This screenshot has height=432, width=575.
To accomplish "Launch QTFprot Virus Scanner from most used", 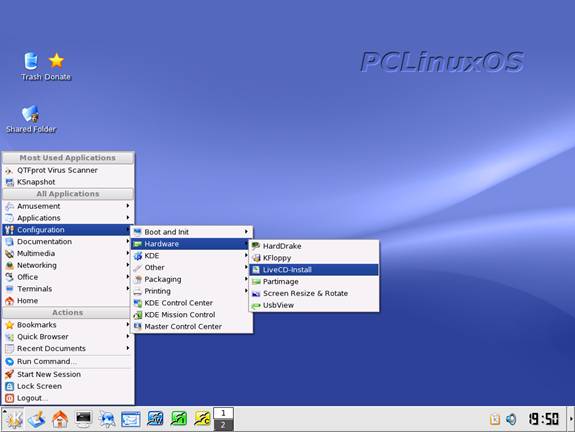I will coord(68,170).
